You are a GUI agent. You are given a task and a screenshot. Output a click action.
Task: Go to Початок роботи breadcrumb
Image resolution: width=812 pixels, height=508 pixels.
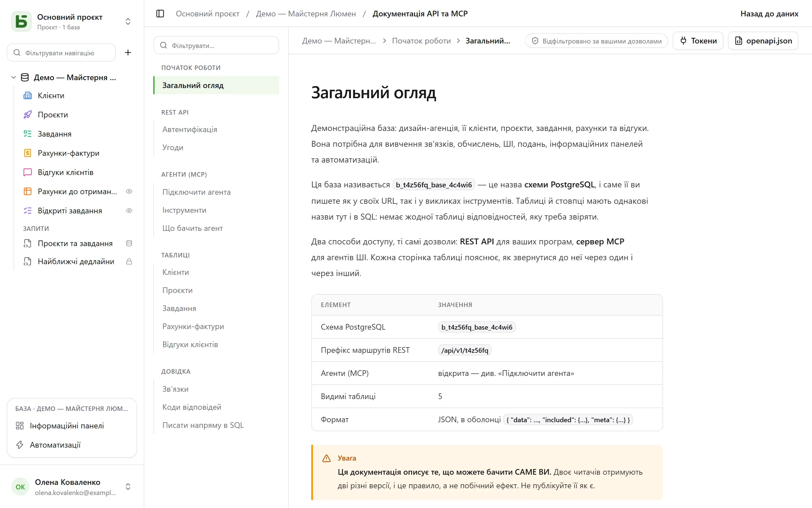click(x=422, y=41)
